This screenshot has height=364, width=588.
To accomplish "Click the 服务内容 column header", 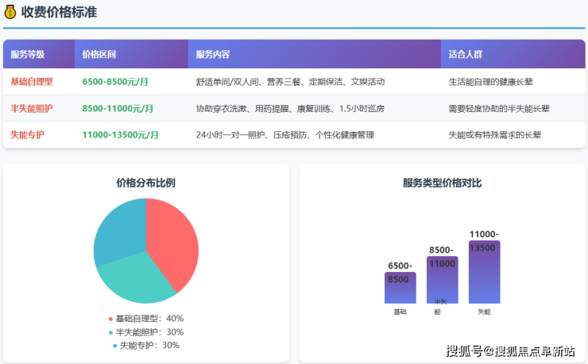I will pos(213,55).
